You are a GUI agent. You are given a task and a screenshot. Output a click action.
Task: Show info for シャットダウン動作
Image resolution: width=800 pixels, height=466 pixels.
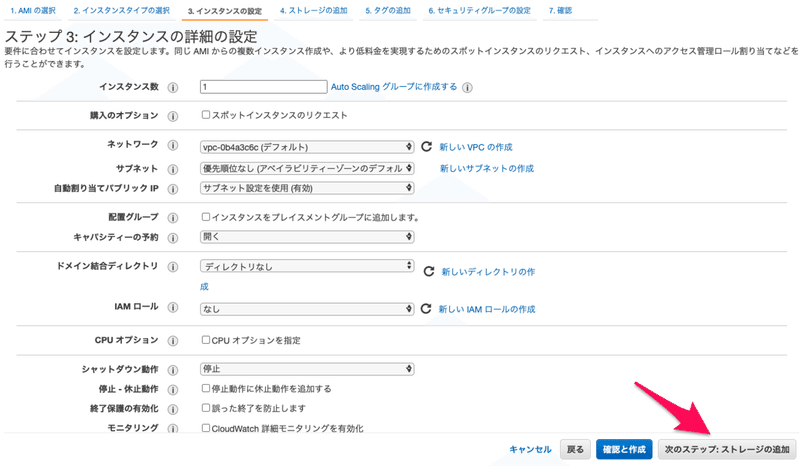click(173, 370)
